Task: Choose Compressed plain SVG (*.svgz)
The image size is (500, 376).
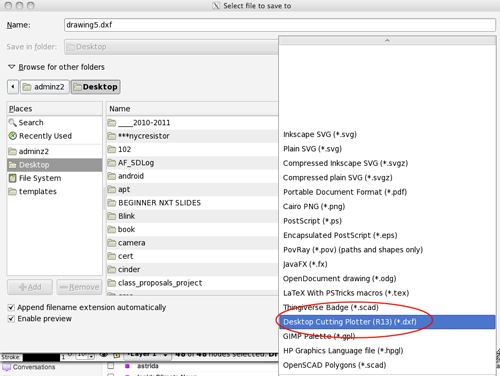Action: coord(387,178)
